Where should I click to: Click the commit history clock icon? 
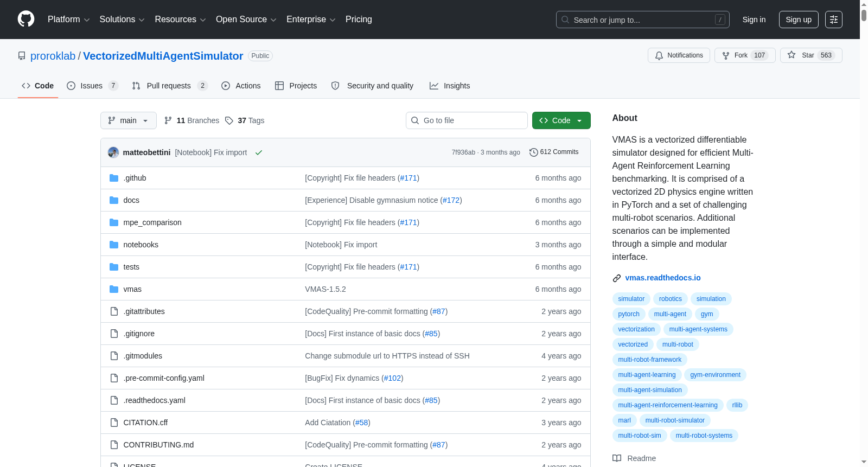(x=534, y=152)
